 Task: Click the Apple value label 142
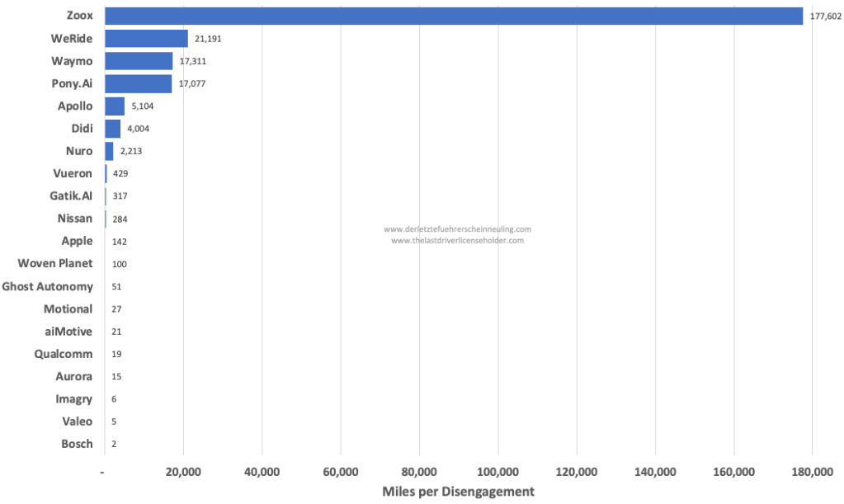coord(119,242)
